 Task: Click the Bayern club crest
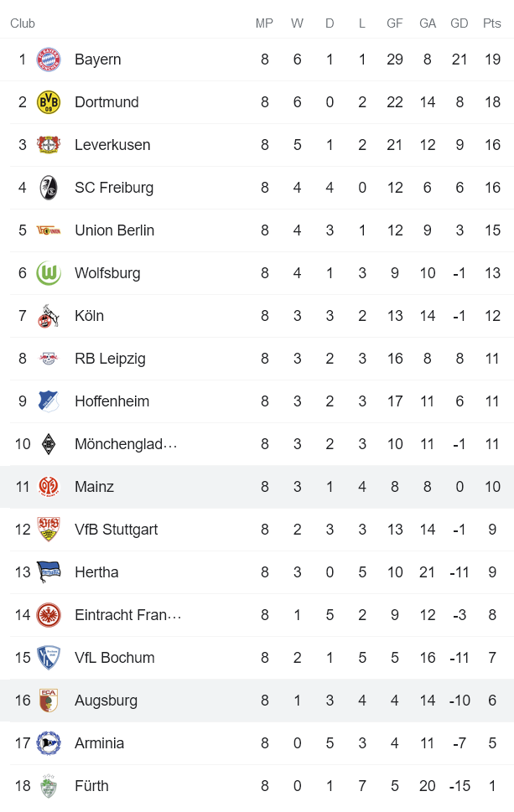(49, 59)
